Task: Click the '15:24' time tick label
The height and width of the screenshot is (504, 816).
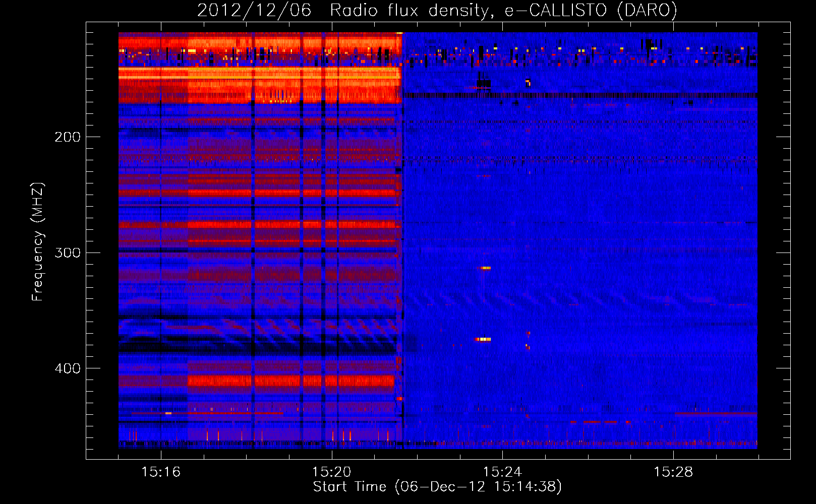Action: tap(502, 472)
